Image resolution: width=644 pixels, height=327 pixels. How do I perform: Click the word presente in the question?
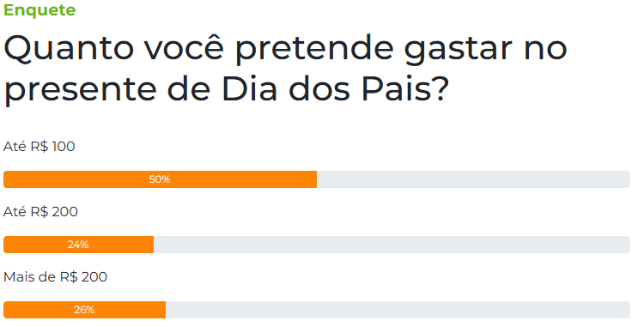point(80,91)
